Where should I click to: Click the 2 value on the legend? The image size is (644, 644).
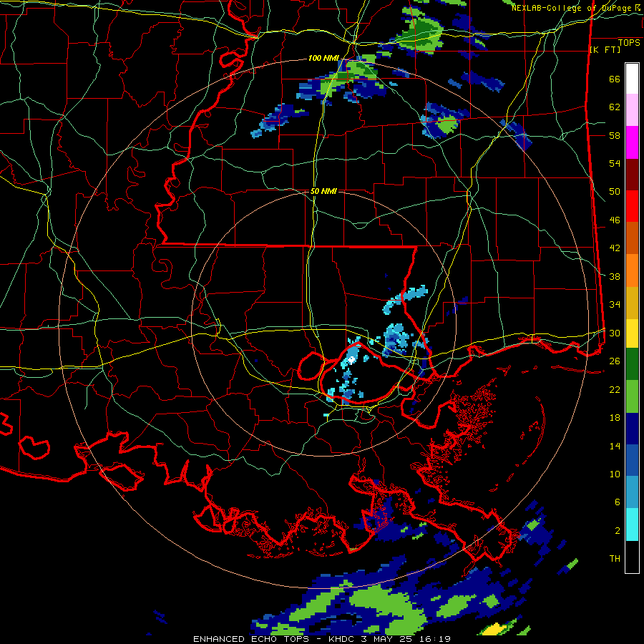618,531
